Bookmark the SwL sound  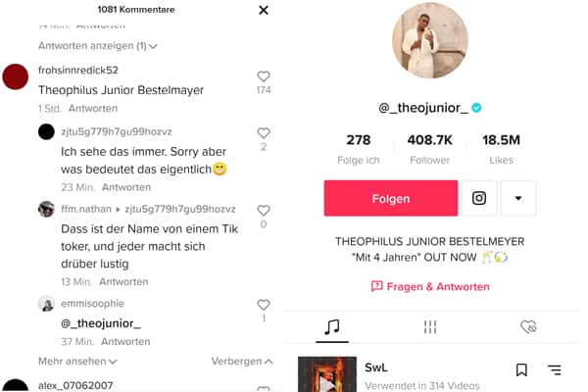tap(521, 369)
